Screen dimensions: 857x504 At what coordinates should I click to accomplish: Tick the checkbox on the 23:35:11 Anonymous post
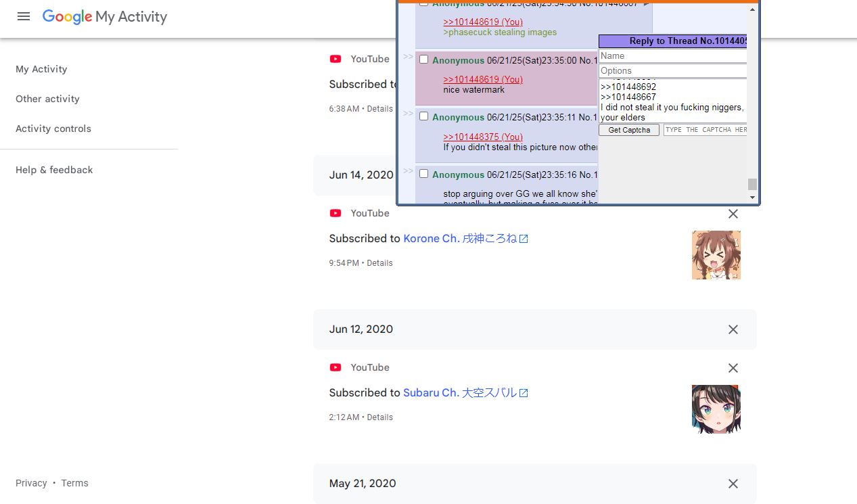[x=424, y=116]
